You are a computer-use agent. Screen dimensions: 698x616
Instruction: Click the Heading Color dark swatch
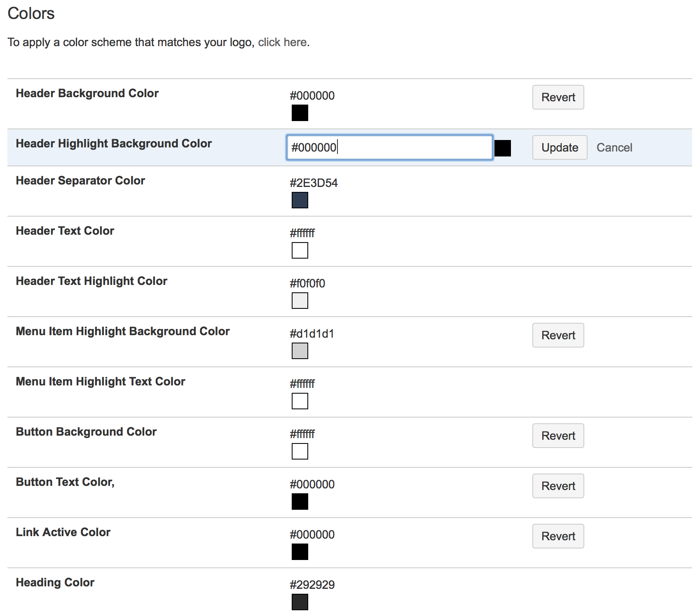pyautogui.click(x=300, y=602)
